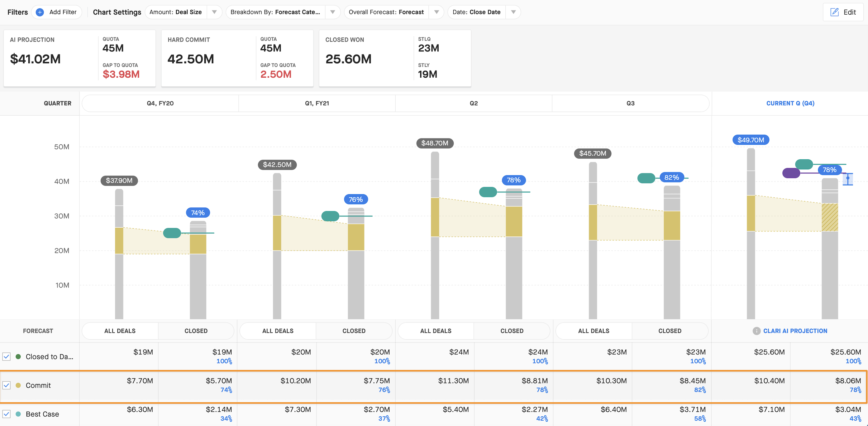868x426 pixels.
Task: Click the AI Projection $41.02M card value
Action: click(36, 59)
